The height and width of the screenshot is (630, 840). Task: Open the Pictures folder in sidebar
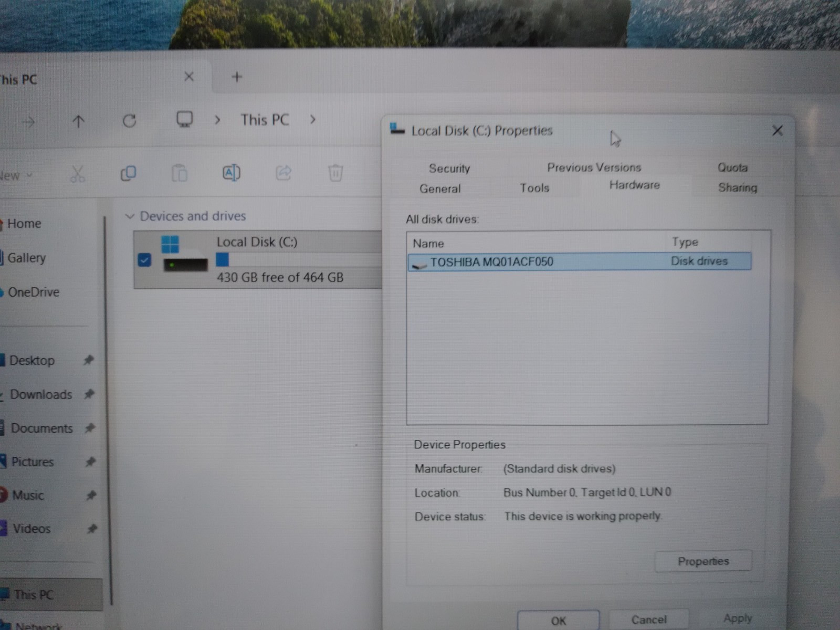pos(32,462)
